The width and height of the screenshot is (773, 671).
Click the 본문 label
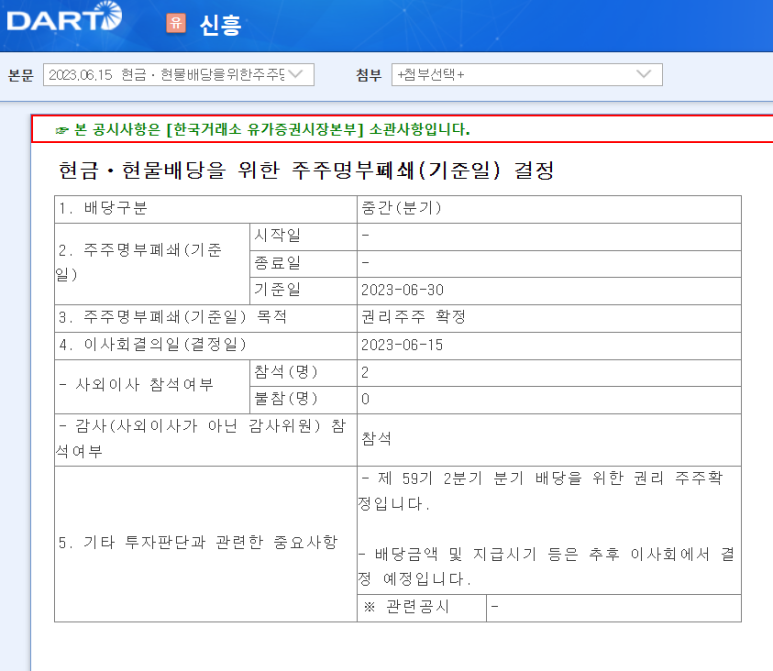click(20, 75)
